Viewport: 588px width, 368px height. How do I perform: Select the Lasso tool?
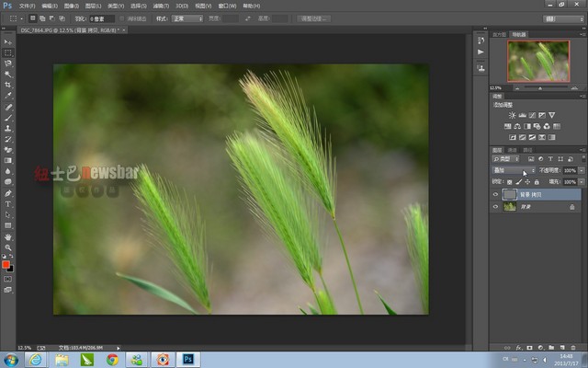pos(8,63)
